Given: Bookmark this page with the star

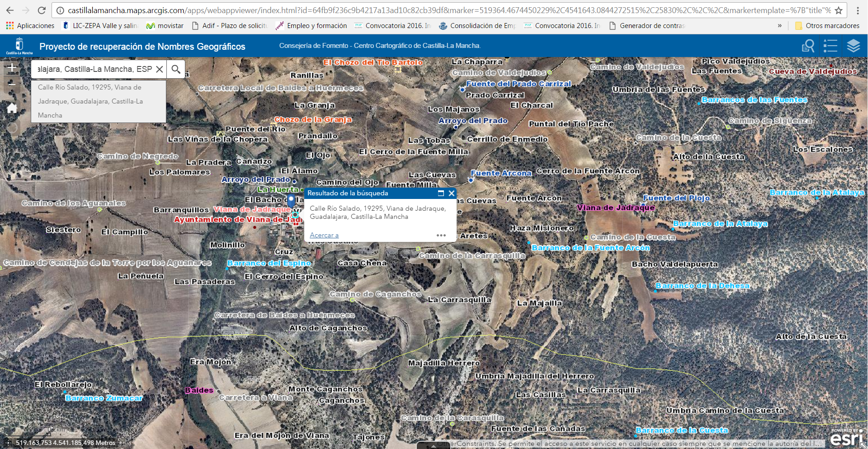Looking at the screenshot, I should pyautogui.click(x=839, y=10).
